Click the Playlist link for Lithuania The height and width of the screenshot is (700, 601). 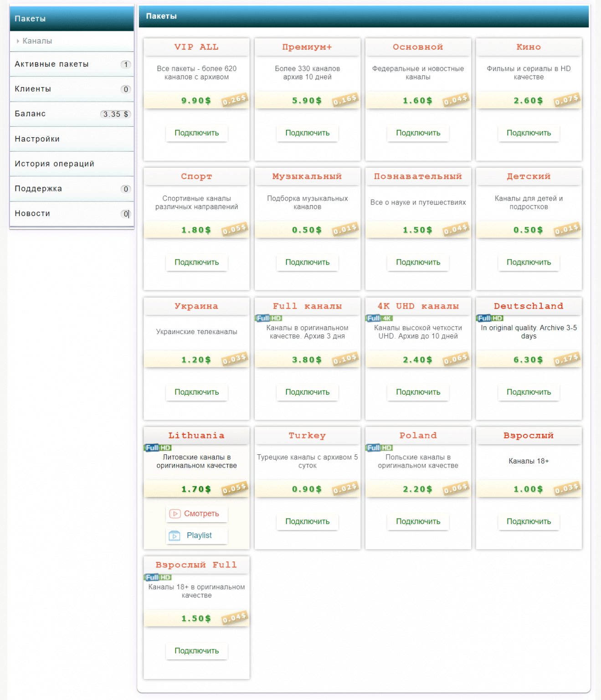pos(199,535)
